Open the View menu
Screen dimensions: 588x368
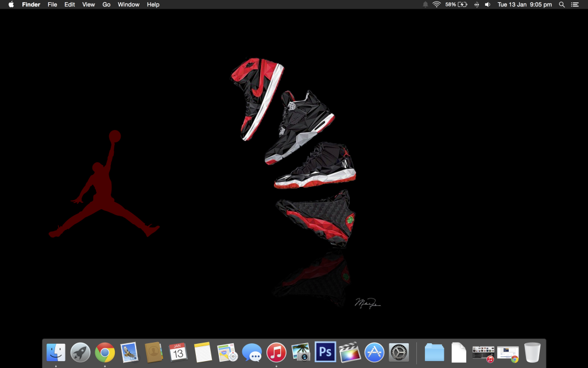[x=88, y=5]
